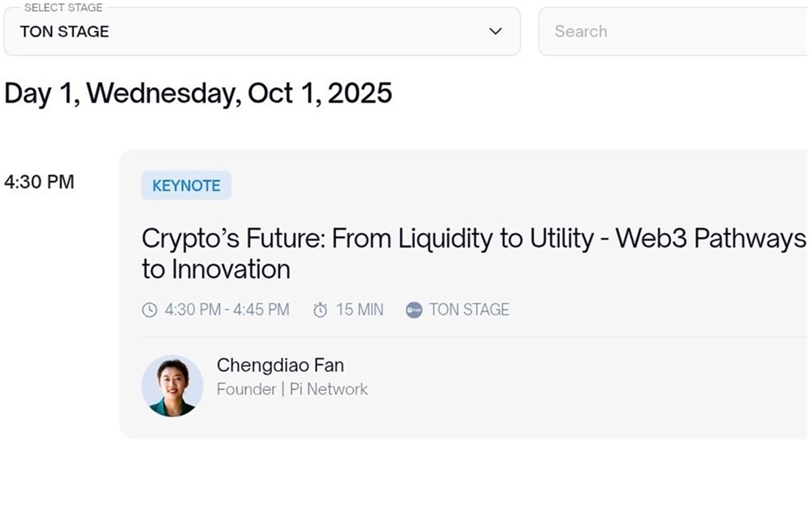Click the divider line above the speaker row
The height and width of the screenshot is (528, 812).
(474, 337)
